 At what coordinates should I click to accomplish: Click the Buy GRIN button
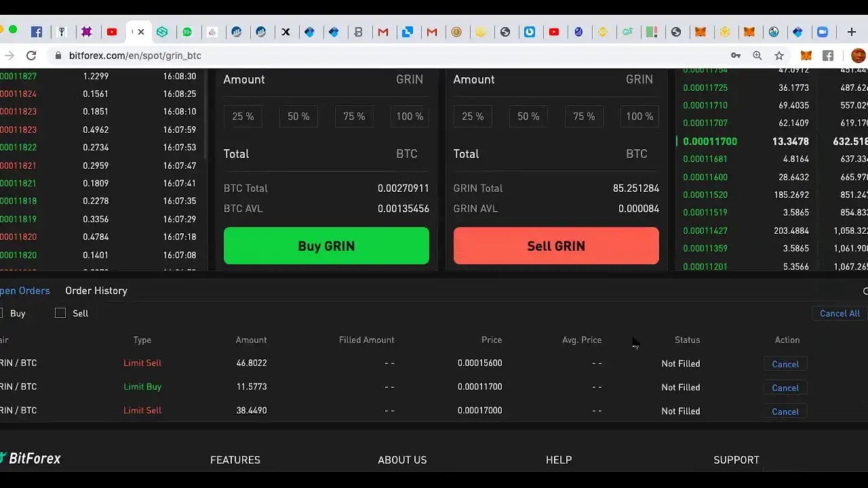pyautogui.click(x=326, y=245)
